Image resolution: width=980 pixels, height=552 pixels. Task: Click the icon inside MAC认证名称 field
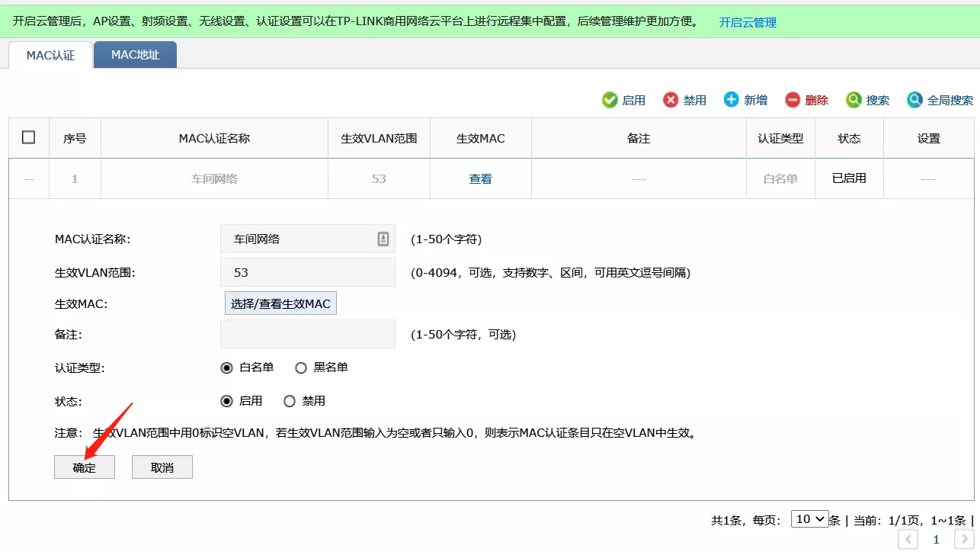383,239
